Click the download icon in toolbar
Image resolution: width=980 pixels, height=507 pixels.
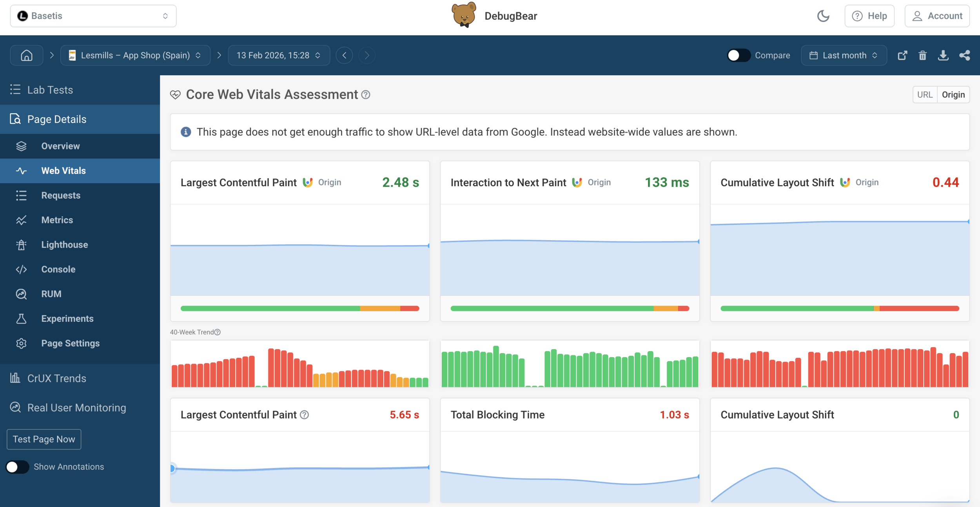[x=943, y=55]
